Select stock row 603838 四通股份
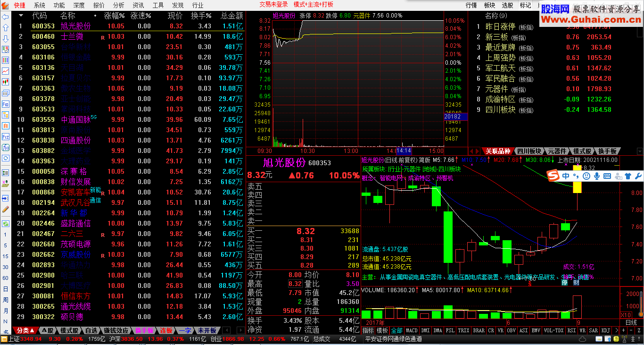Image resolution: width=644 pixels, height=345 pixels. (128, 140)
